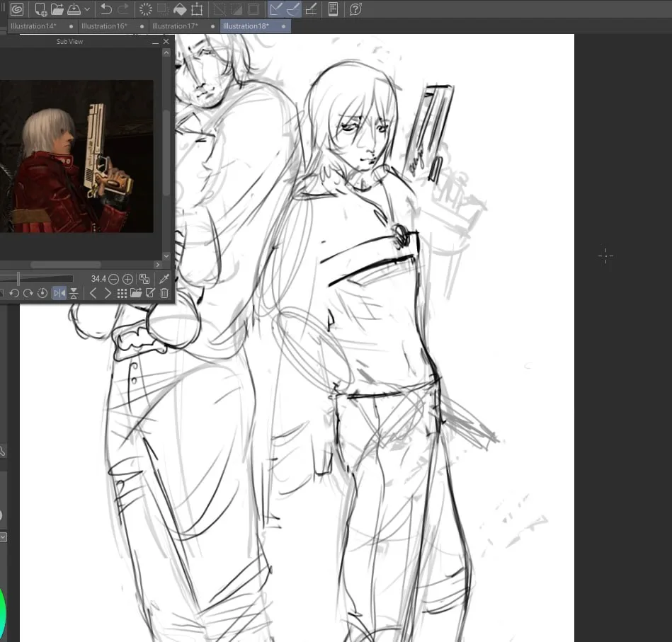Undo the last stroke

(x=106, y=9)
